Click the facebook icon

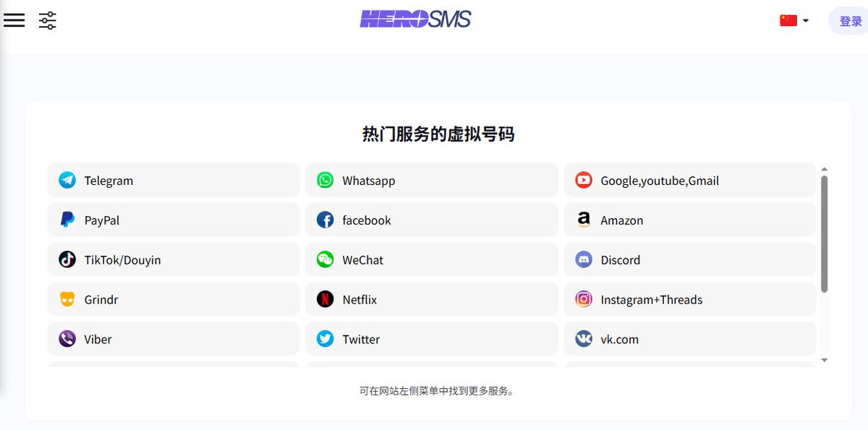point(325,220)
